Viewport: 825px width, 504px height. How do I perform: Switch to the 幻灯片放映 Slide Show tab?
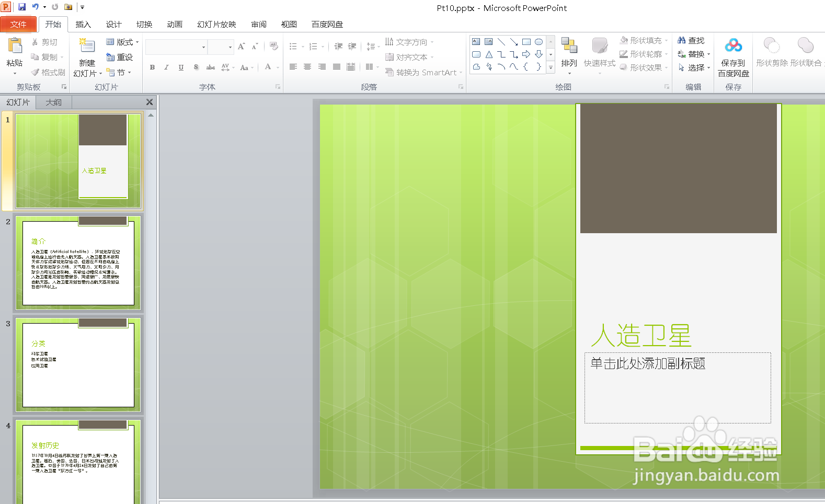point(216,24)
